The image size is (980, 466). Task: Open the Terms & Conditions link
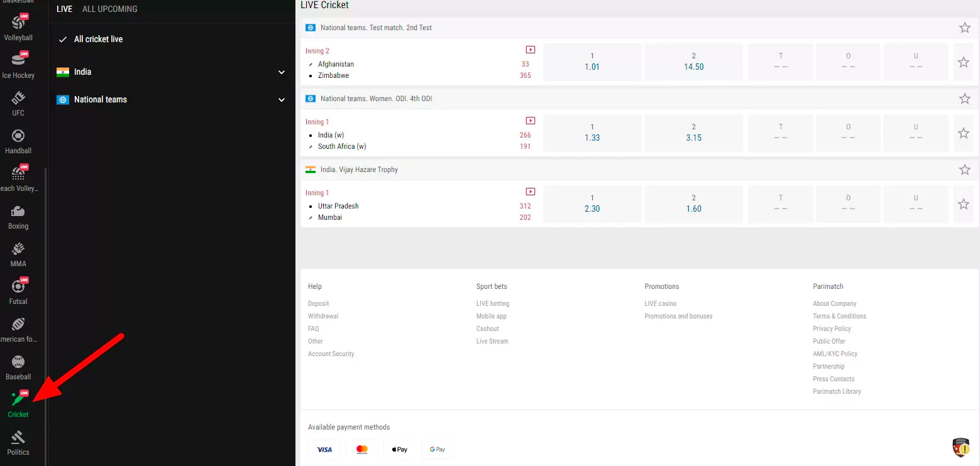pyautogui.click(x=839, y=316)
